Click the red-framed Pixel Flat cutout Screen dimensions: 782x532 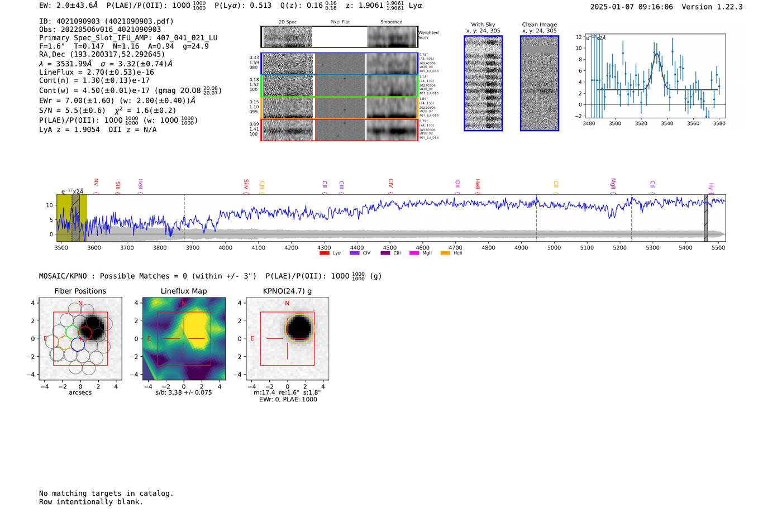340,130
